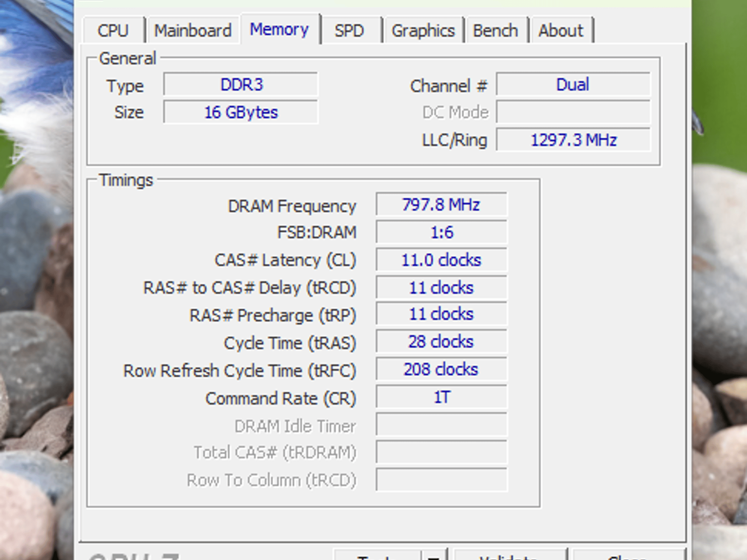Image resolution: width=747 pixels, height=560 pixels.
Task: Click the Timings group heading
Action: click(126, 180)
